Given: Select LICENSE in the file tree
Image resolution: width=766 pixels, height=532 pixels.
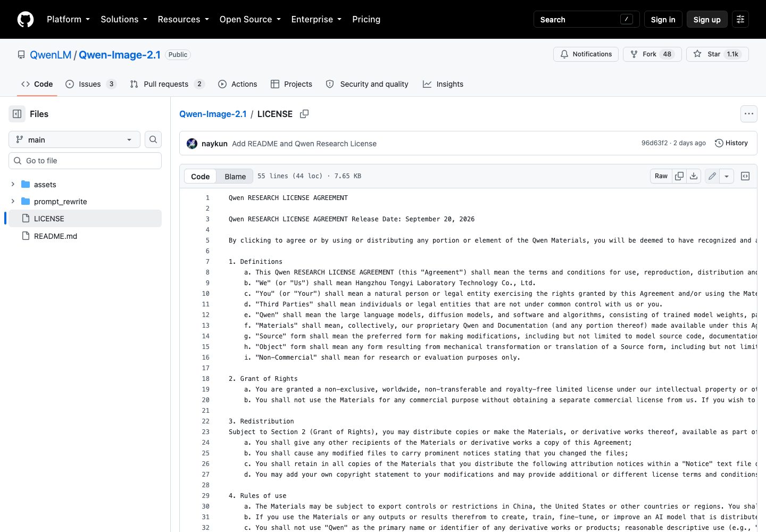Looking at the screenshot, I should [x=85, y=219].
